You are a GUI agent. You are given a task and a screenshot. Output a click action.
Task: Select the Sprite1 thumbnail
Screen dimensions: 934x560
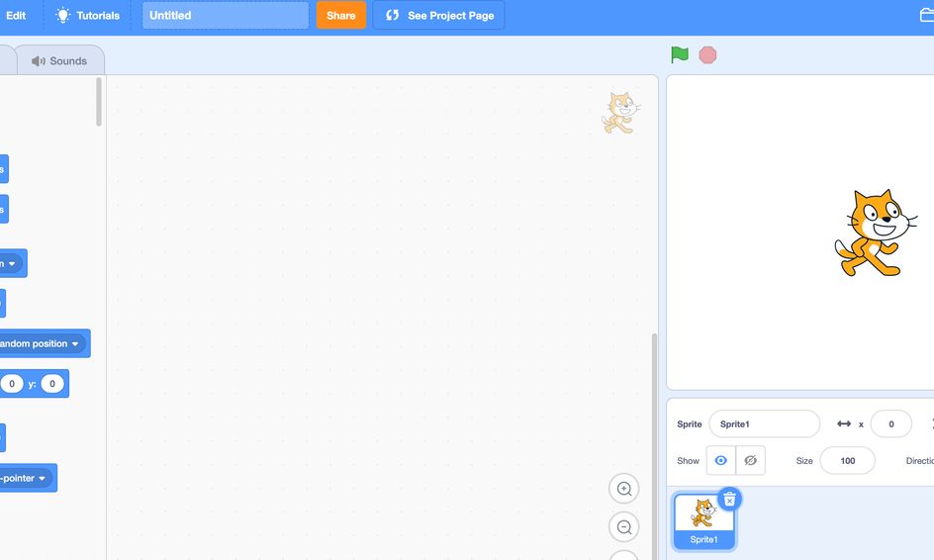click(704, 521)
